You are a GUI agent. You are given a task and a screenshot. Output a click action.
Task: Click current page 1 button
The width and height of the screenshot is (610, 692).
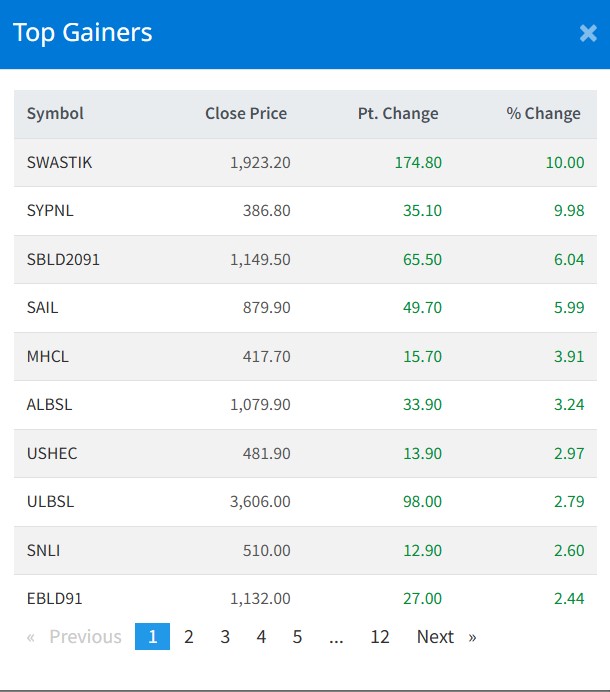152,637
